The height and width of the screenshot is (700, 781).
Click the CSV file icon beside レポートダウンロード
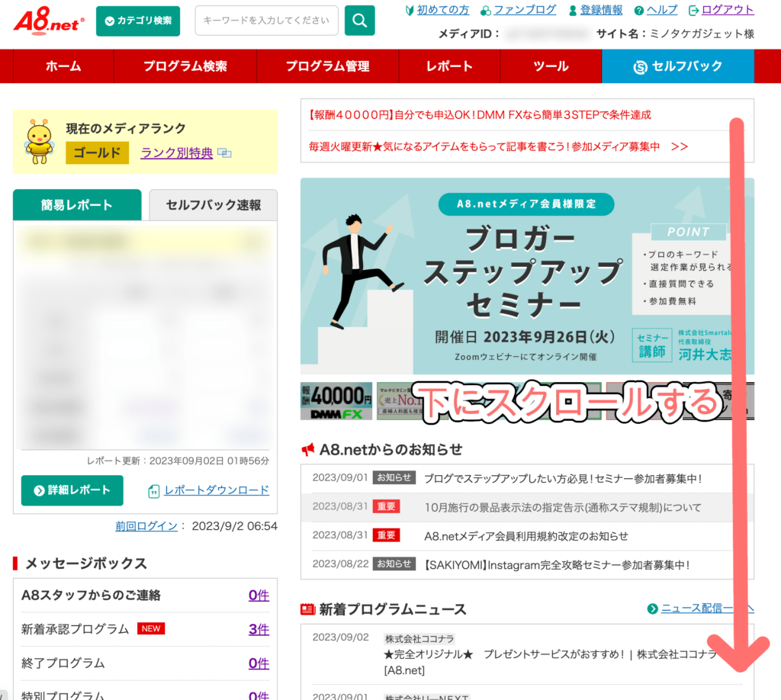[x=154, y=491]
